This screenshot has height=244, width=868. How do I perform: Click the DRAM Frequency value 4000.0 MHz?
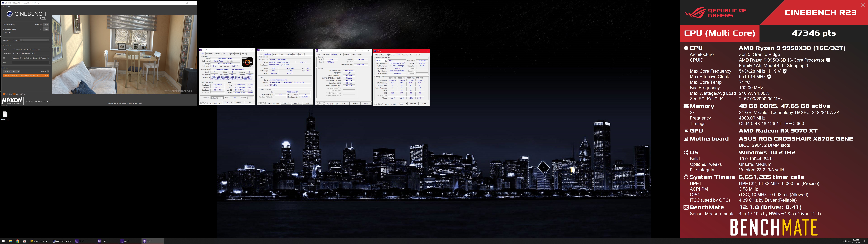pyautogui.click(x=349, y=70)
